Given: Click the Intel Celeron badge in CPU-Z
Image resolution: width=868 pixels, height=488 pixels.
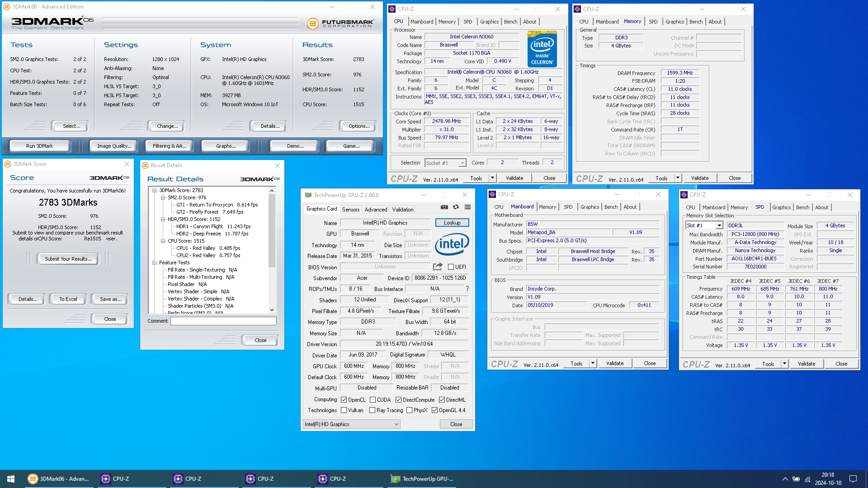Looking at the screenshot, I should click(542, 49).
